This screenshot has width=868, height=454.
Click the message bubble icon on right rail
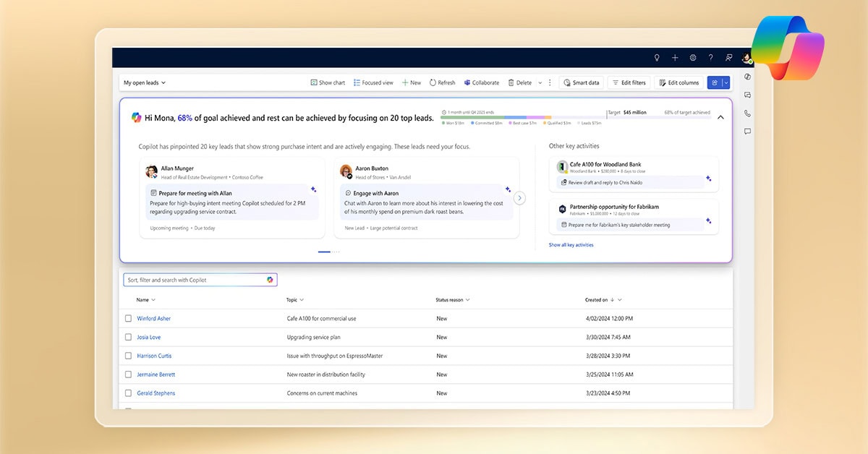click(747, 132)
